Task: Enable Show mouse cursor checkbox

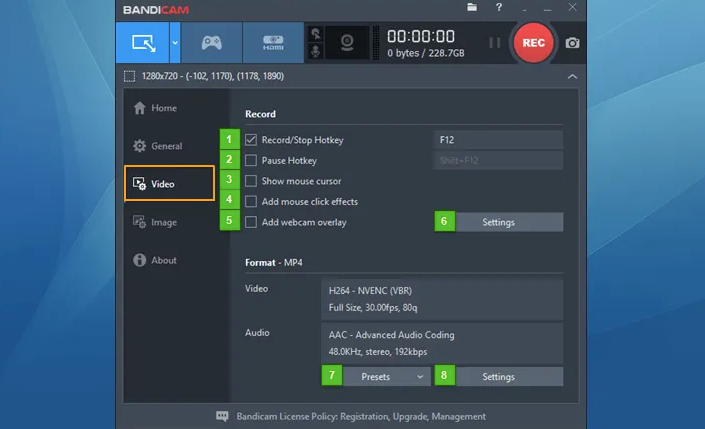Action: (251, 181)
